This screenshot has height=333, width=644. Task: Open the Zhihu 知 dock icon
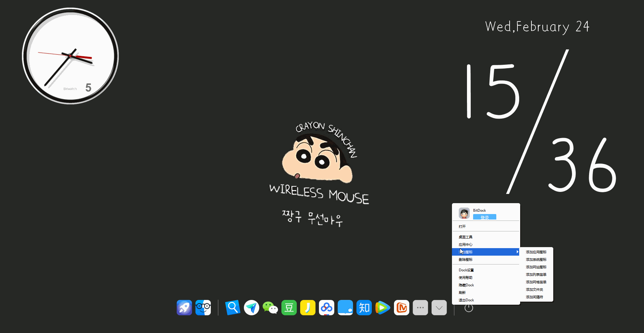pyautogui.click(x=364, y=308)
